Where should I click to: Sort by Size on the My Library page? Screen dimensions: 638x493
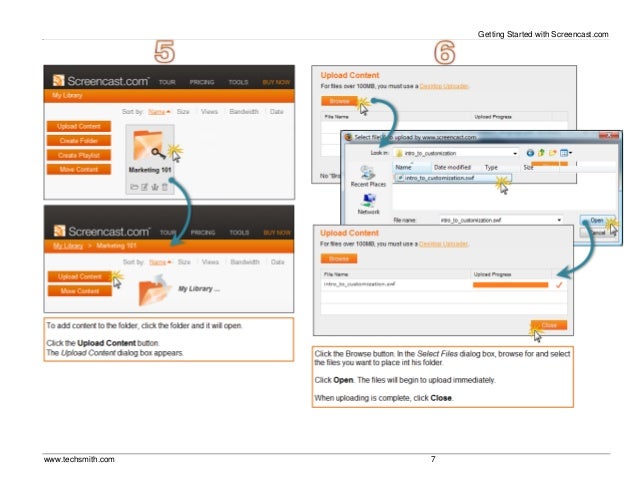coord(183,111)
